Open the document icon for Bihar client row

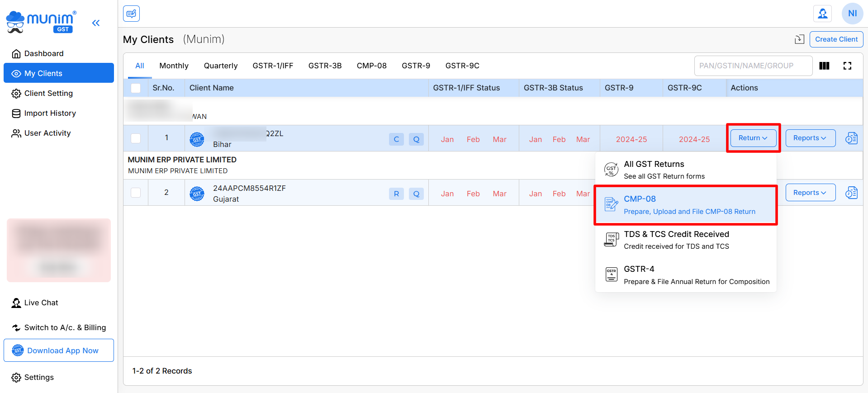[851, 138]
